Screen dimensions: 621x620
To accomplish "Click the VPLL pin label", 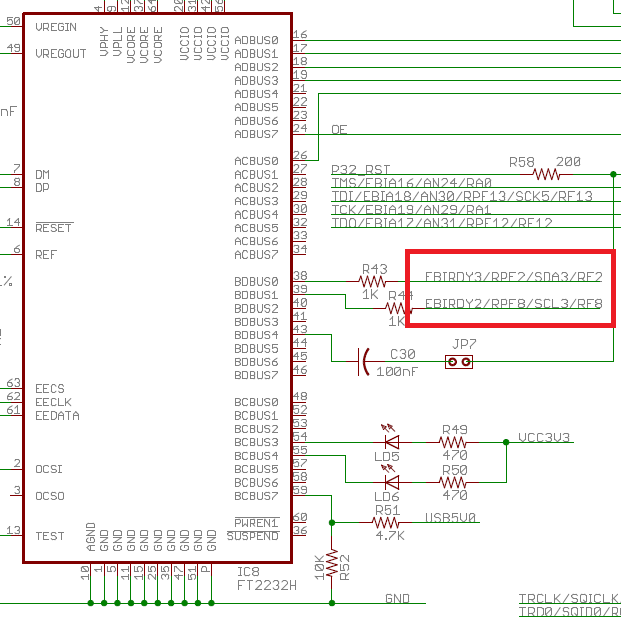I will pos(118,42).
